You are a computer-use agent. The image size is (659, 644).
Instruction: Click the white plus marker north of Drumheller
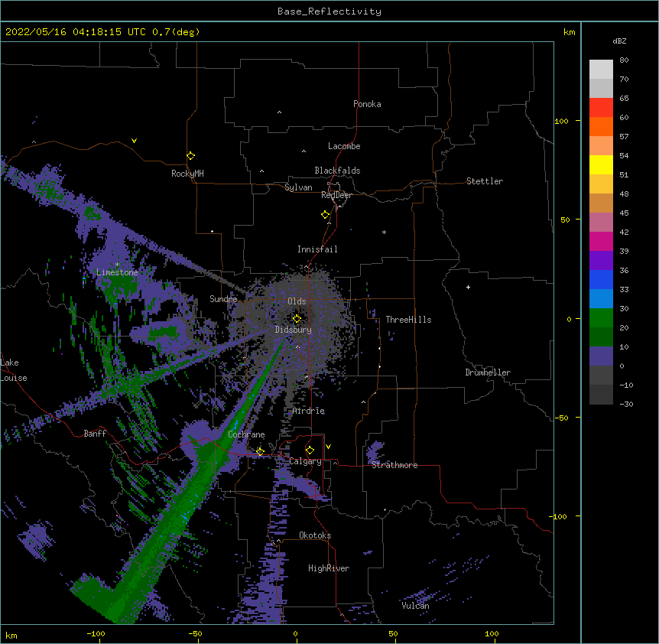pos(468,287)
